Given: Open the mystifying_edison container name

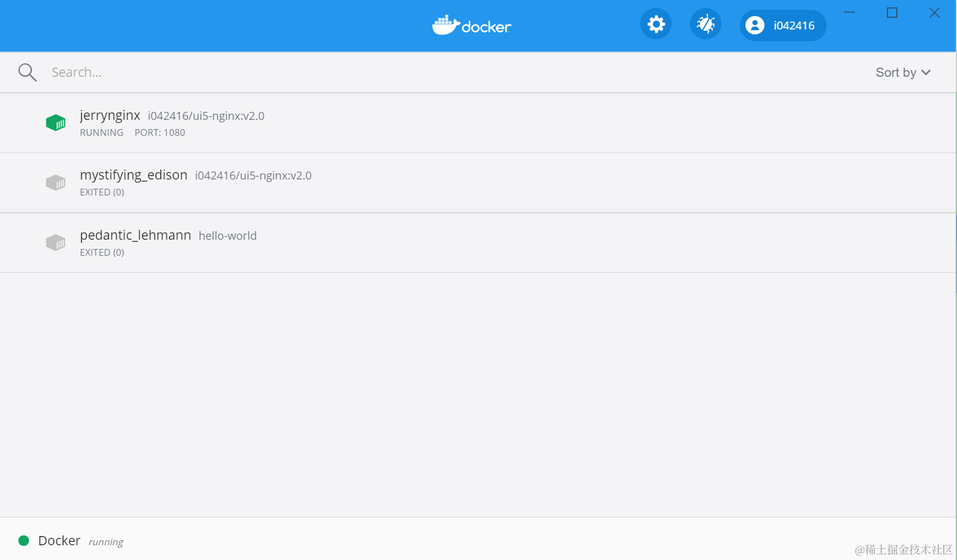Looking at the screenshot, I should [x=133, y=175].
